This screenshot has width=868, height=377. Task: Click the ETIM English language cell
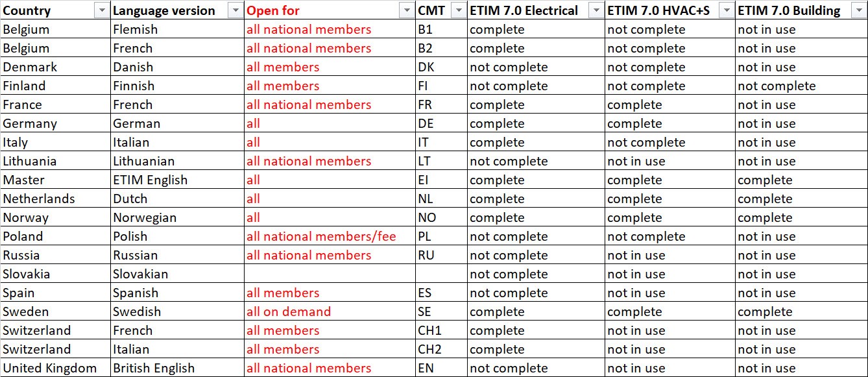177,180
